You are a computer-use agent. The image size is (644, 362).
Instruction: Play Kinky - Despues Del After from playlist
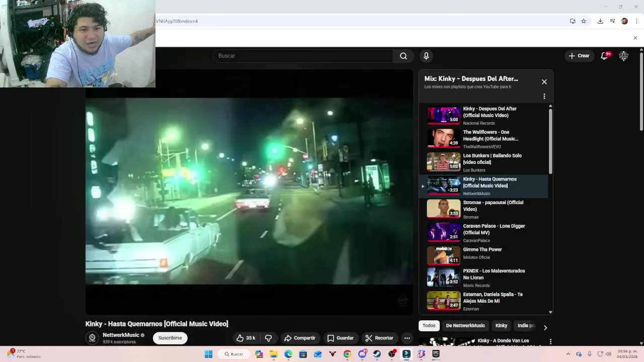pos(484,116)
